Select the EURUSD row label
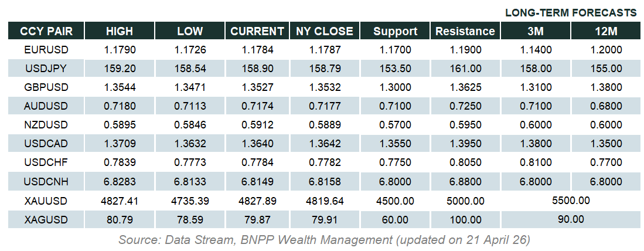This screenshot has width=644, height=251. click(x=46, y=50)
